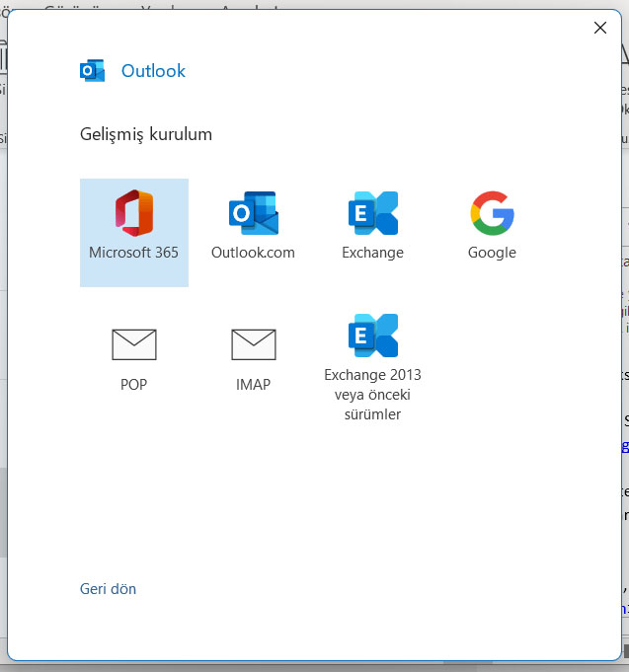Pick the Exchange account icon
The height and width of the screenshot is (672, 629).
(x=372, y=213)
